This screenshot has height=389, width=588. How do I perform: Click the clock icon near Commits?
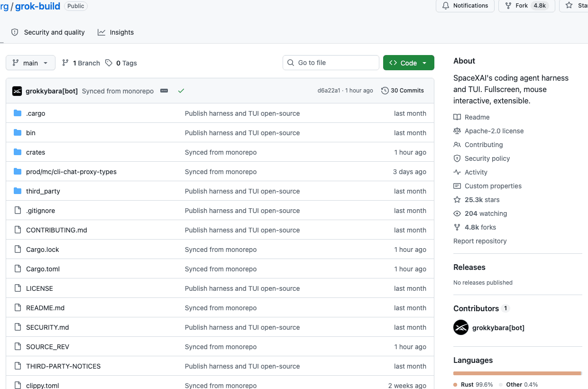pyautogui.click(x=385, y=91)
